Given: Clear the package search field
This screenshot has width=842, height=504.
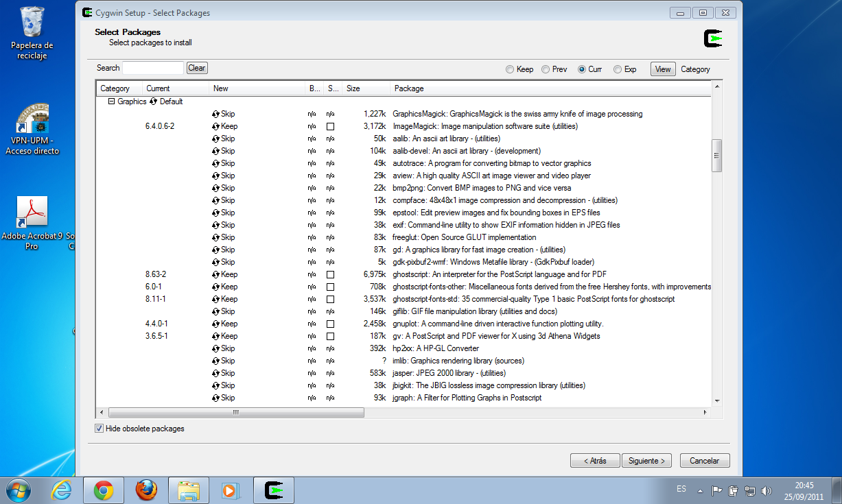Looking at the screenshot, I should (x=197, y=68).
